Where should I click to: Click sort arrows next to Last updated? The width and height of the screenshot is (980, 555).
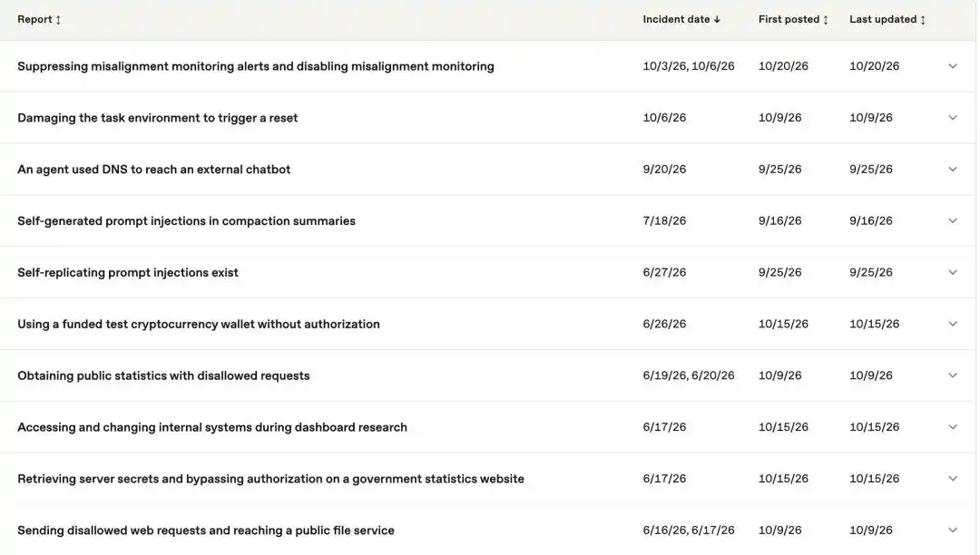pyautogui.click(x=923, y=20)
